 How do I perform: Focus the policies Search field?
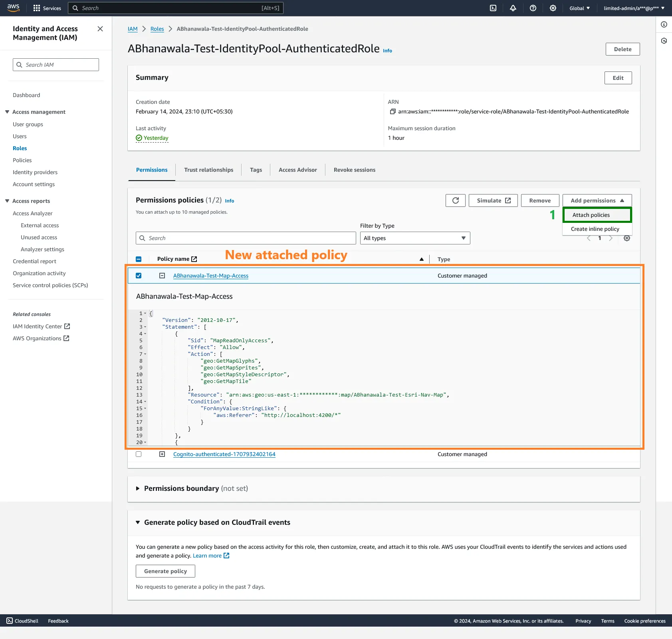[x=246, y=238]
